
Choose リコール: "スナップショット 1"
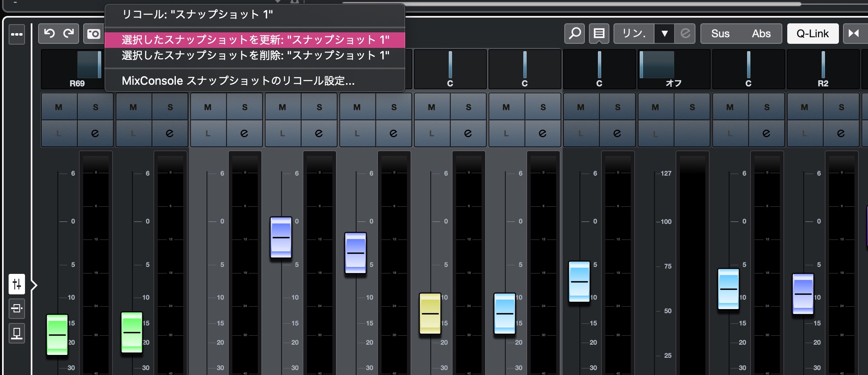tap(255, 15)
